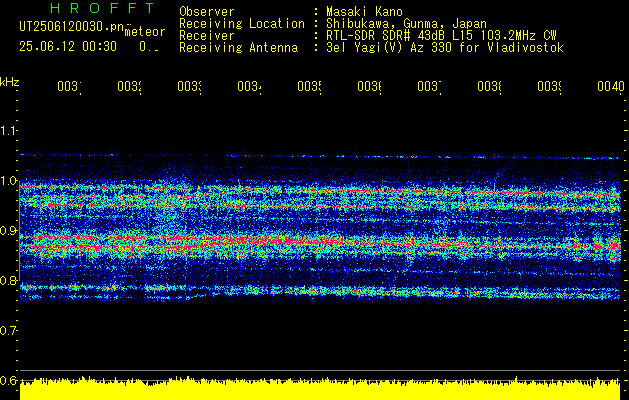Click the 0032 time marker
The image size is (629, 400).
[x=130, y=86]
